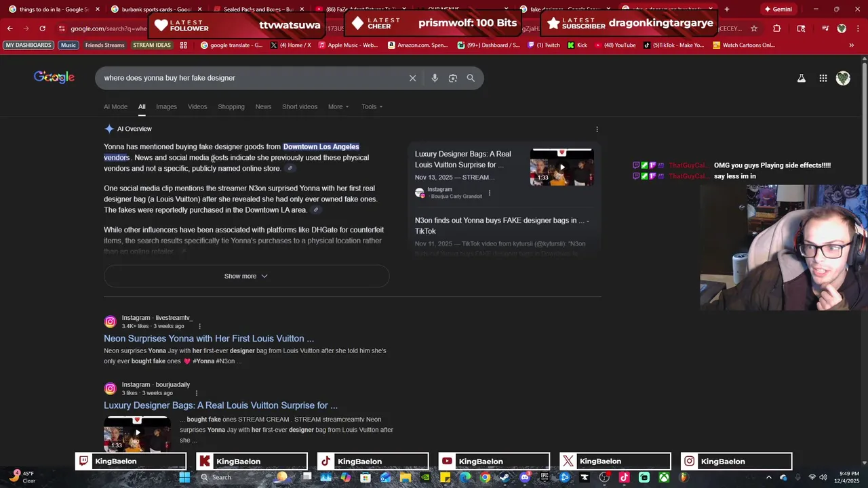Switch to the Videos results tab
Viewport: 868px width, 488px height.
tap(197, 106)
